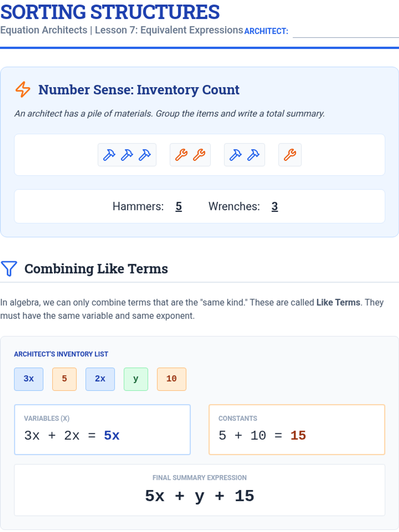Image resolution: width=399 pixels, height=532 pixels.
Task: Select the 3x term chip
Action: pyautogui.click(x=29, y=379)
